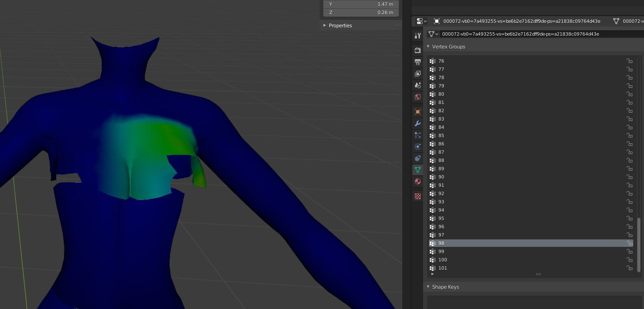
Task: Select vertex group 80
Action: coord(531,94)
